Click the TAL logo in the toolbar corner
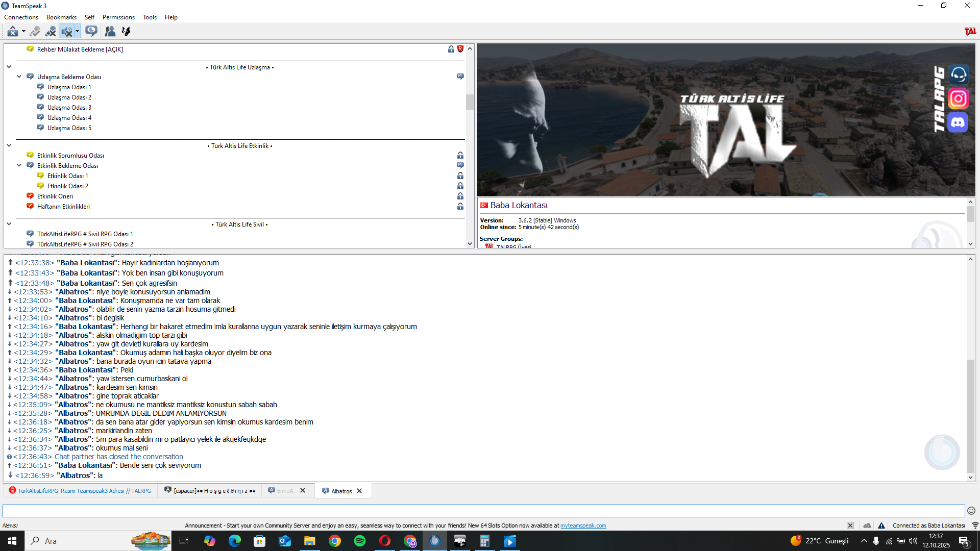 pos(970,32)
